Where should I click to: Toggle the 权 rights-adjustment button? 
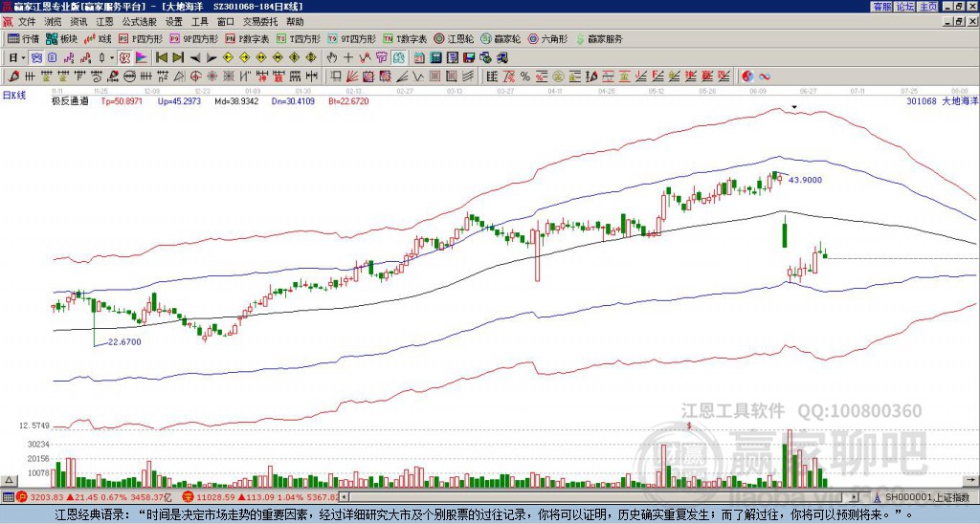pos(124,58)
